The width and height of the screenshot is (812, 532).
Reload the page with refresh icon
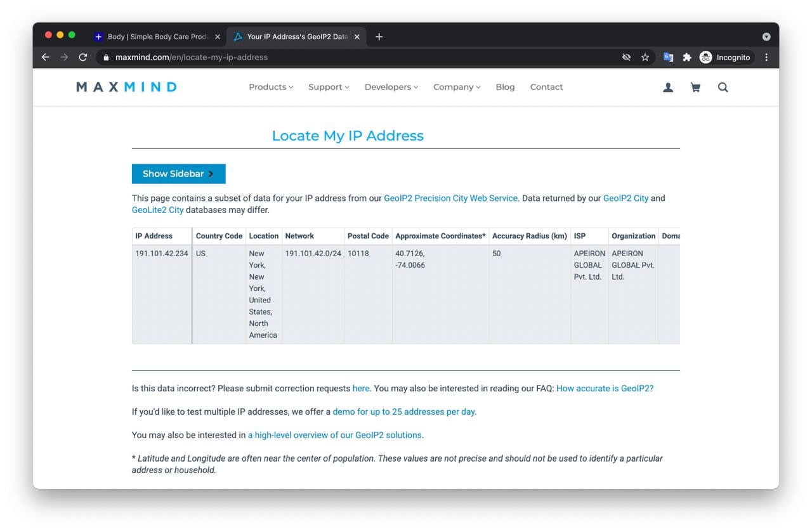coord(82,57)
